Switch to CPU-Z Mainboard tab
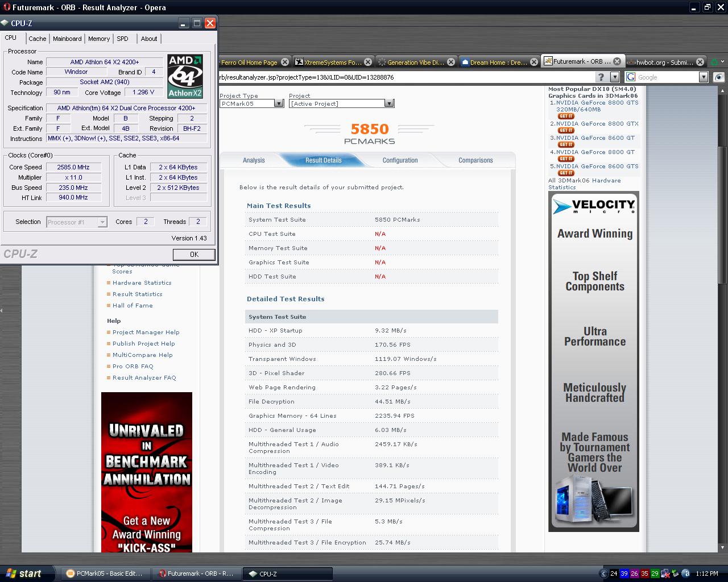The height and width of the screenshot is (582, 728). [67, 39]
